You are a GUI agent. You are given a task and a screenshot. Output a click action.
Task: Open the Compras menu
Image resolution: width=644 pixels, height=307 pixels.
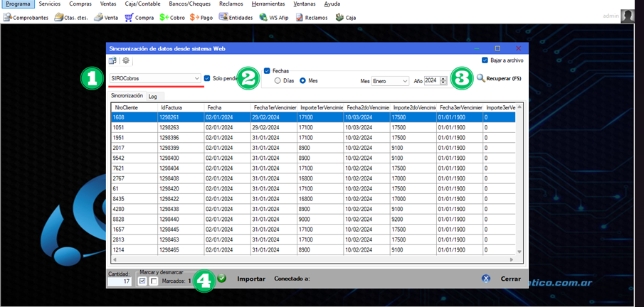(x=80, y=4)
